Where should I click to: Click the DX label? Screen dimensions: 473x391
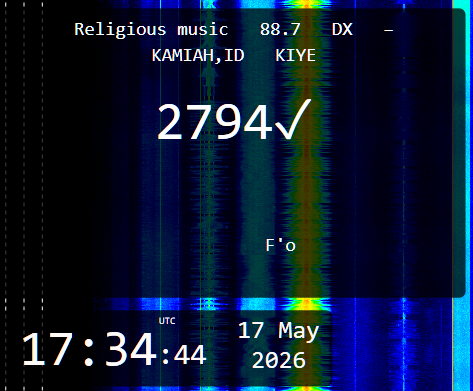342,30
